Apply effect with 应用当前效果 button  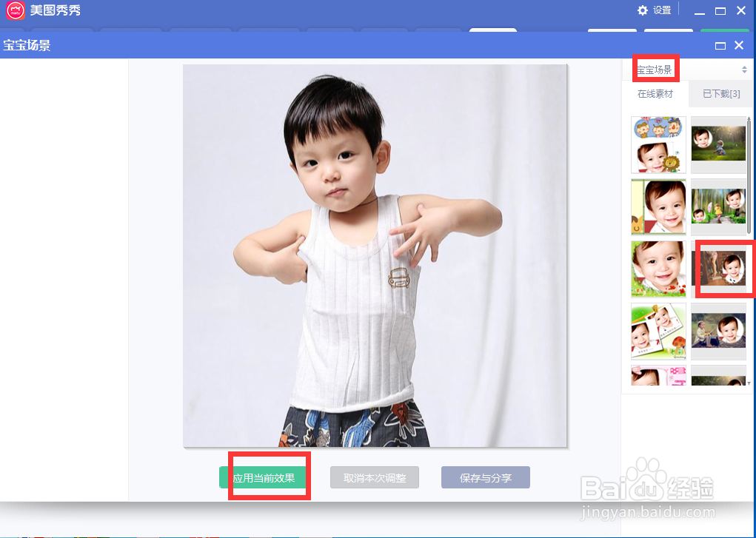[264, 478]
